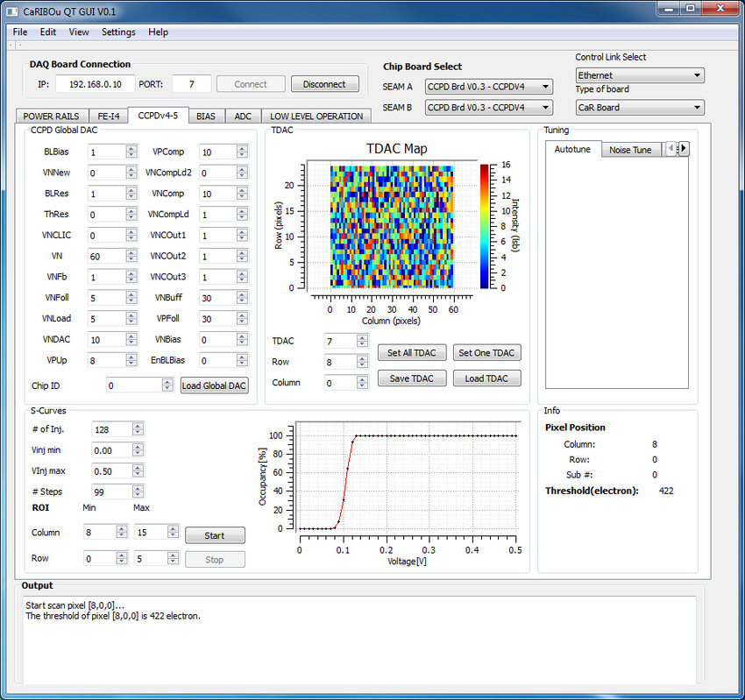Click the TDAC Map intensity color bar

[484, 226]
